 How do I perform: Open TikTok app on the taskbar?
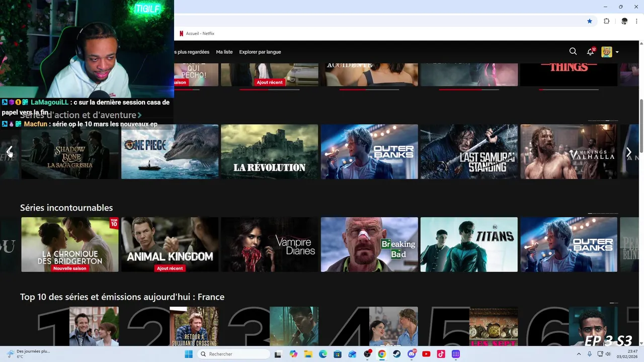pyautogui.click(x=441, y=354)
